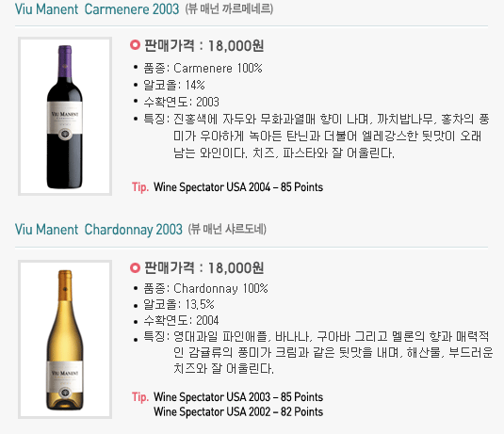The width and height of the screenshot is (504, 434).
Task: Click the red Tip label under Chardonnay
Action: pos(140,396)
